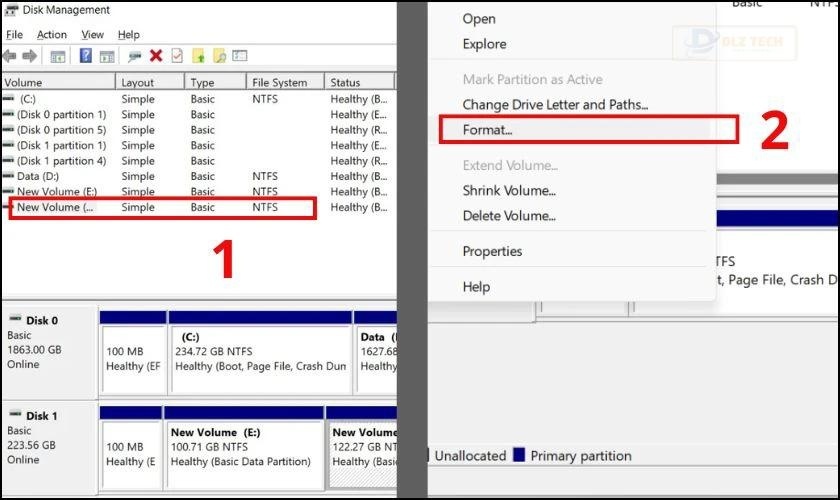
Task: Sort by the File System column header
Action: [x=286, y=83]
